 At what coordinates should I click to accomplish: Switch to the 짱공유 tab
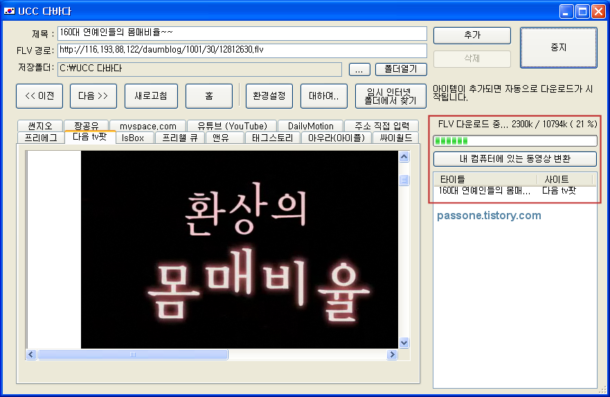click(x=86, y=126)
